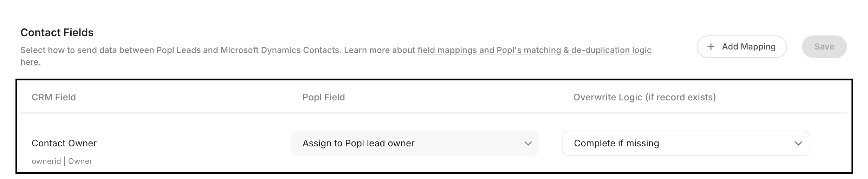Click the plus icon on Add Mapping
The width and height of the screenshot is (868, 179).
click(711, 47)
